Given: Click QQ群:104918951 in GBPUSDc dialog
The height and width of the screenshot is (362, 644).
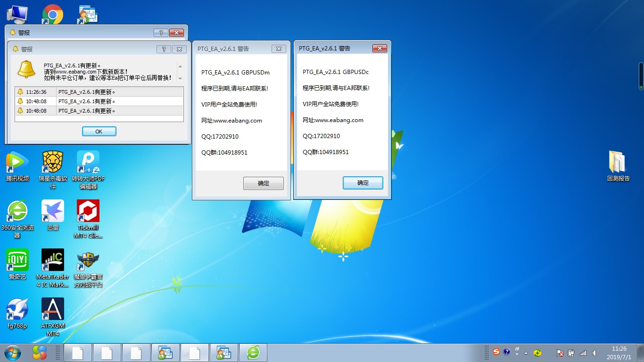Looking at the screenshot, I should point(326,152).
